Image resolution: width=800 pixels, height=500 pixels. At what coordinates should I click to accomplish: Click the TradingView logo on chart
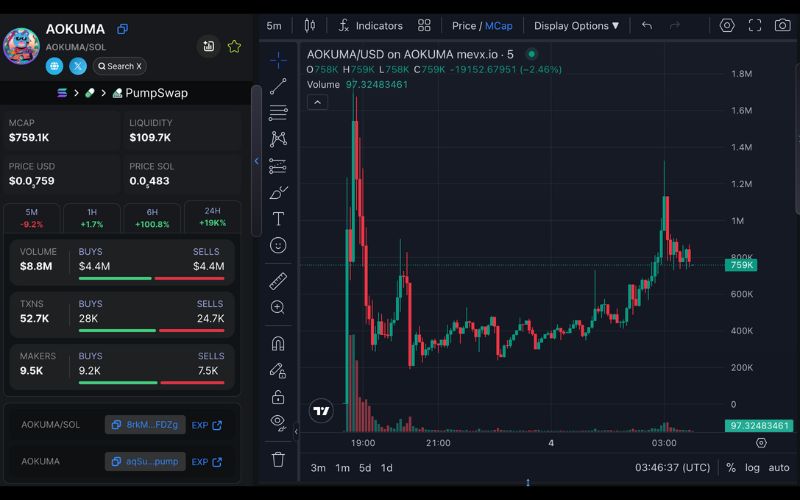coord(321,411)
